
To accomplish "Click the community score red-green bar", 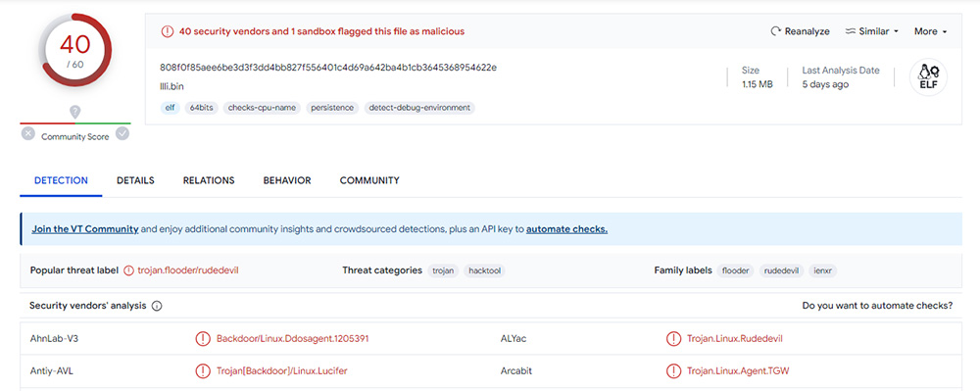I will 75,123.
